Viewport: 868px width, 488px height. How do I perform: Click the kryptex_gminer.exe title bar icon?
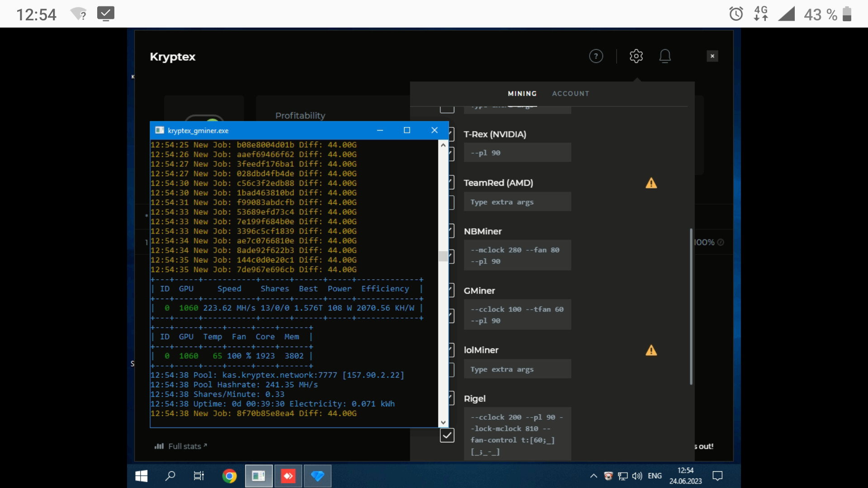point(159,131)
